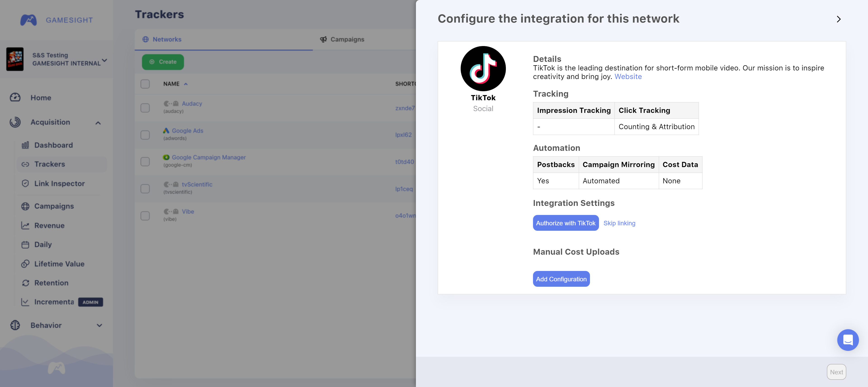The image size is (868, 387).
Task: Click the Lifetime Value coins icon
Action: click(x=25, y=264)
